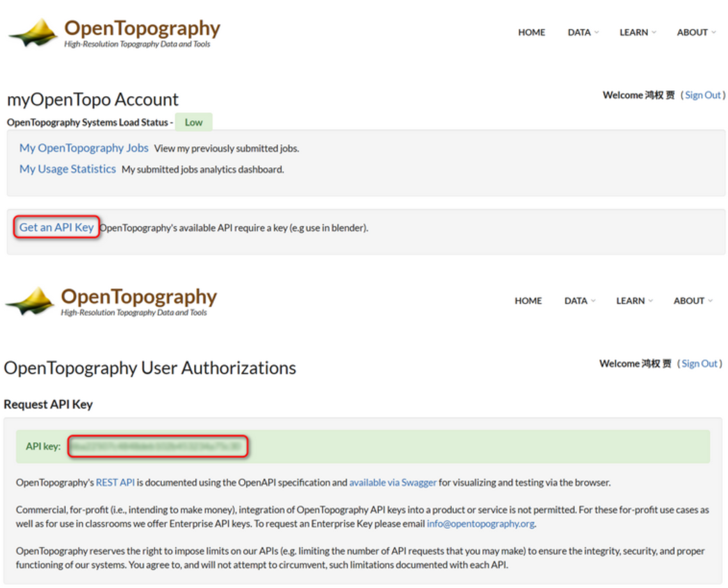Open My Usage Statistics link
The width and height of the screenshot is (728, 588).
tap(68, 169)
